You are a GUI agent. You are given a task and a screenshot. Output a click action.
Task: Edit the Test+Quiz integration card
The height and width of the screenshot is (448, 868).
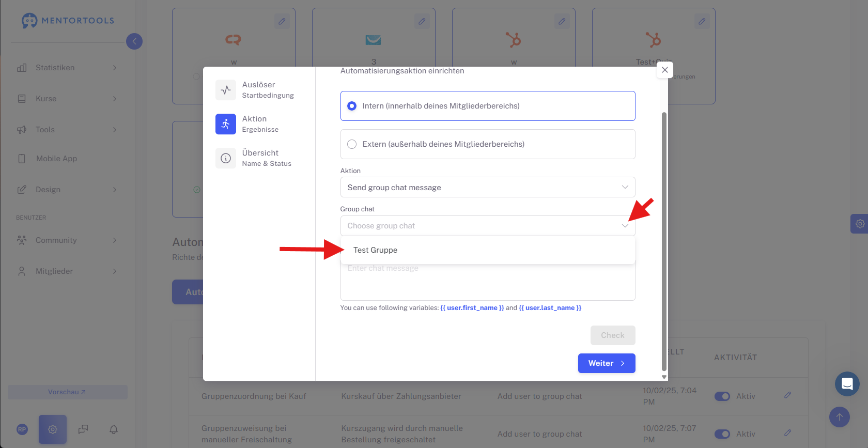click(702, 21)
